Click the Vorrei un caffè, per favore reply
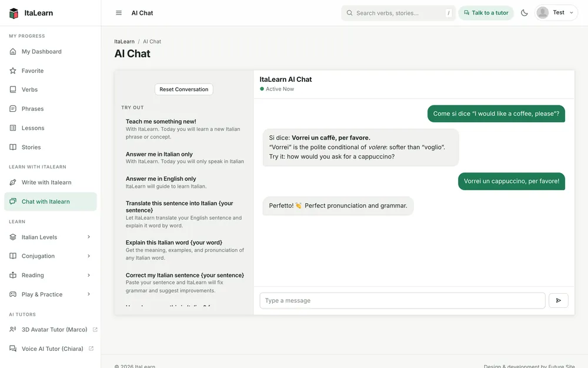This screenshot has width=588, height=368. [361, 147]
